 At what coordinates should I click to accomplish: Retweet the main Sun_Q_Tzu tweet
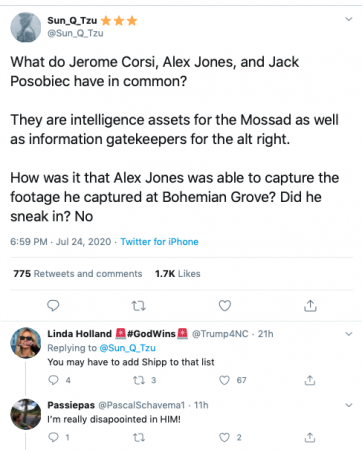click(x=139, y=305)
